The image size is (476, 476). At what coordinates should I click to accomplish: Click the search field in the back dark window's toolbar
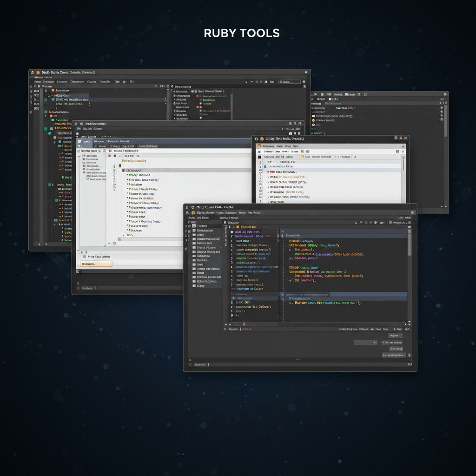(289, 82)
